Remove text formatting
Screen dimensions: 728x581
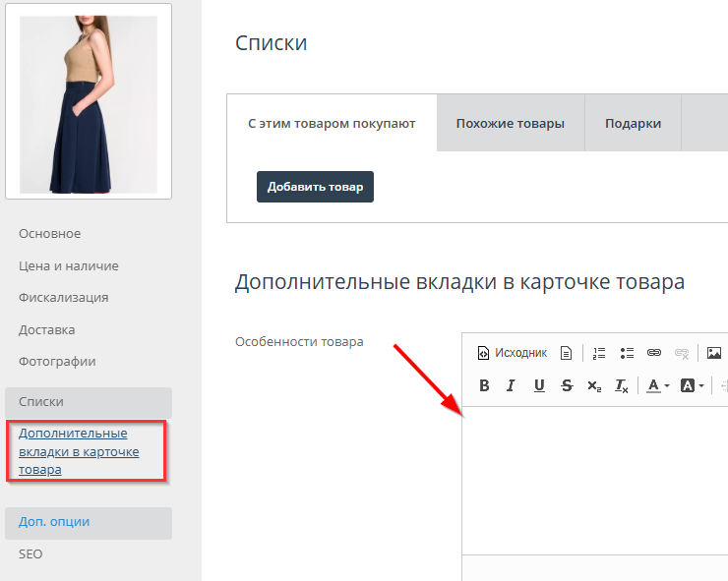coord(622,386)
